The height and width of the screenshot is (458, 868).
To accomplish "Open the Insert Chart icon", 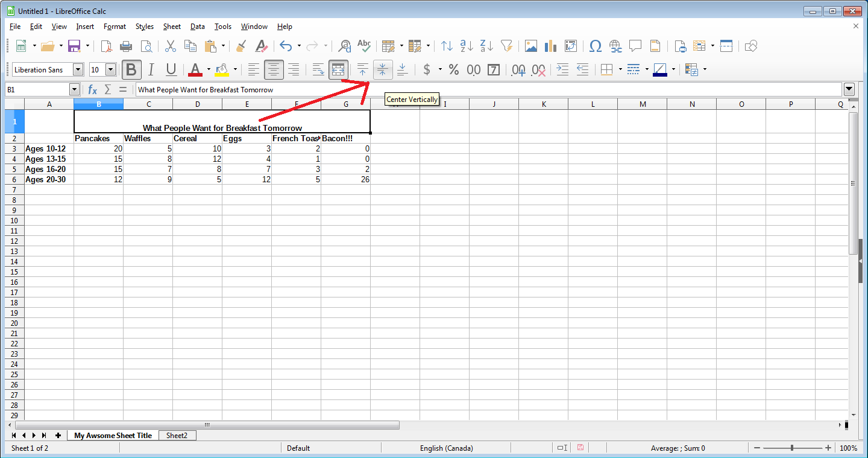I will coord(550,46).
